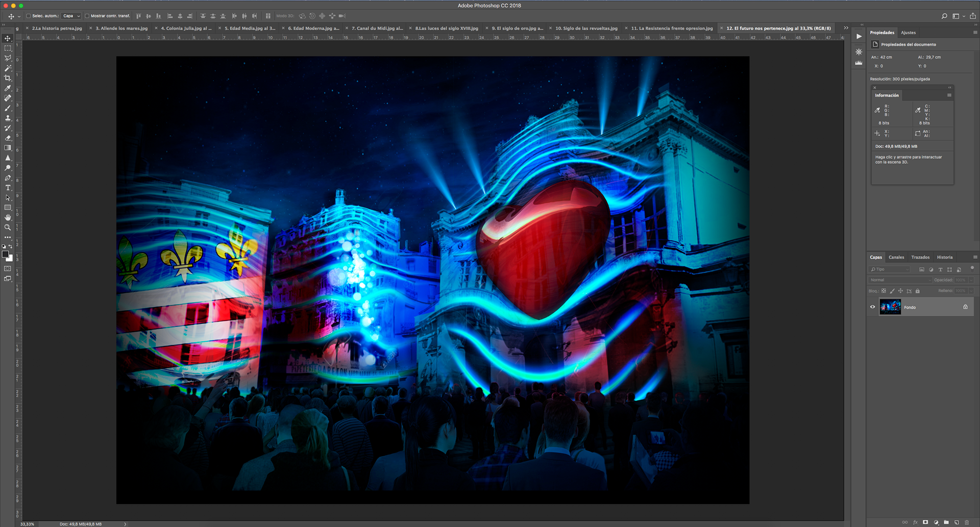Image resolution: width=980 pixels, height=527 pixels.
Task: Switch to the Ajustes tab
Action: (909, 33)
